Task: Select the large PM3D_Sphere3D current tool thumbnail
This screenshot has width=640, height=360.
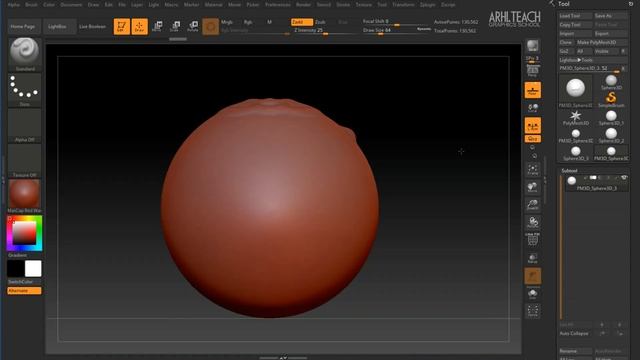Action: (x=576, y=91)
